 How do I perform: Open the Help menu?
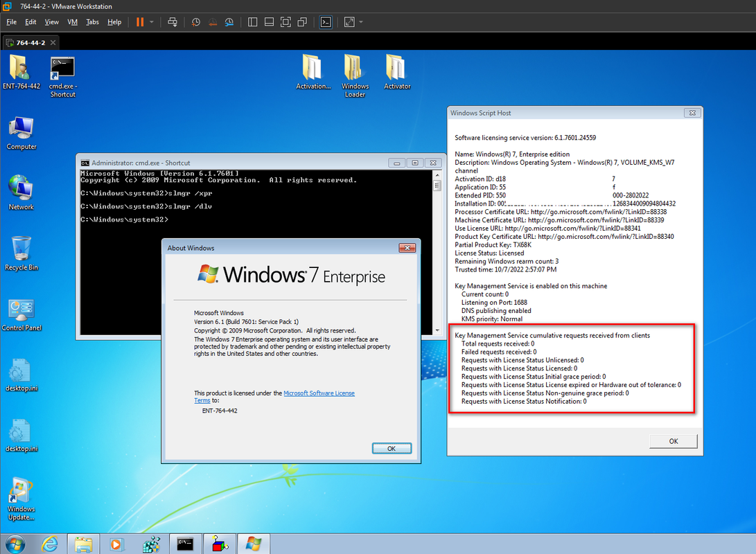click(x=114, y=22)
